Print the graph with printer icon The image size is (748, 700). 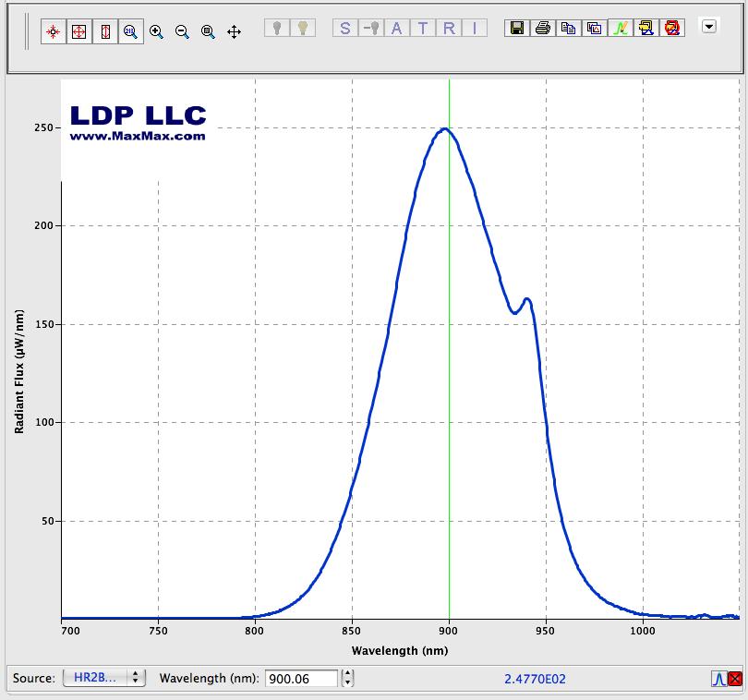543,28
